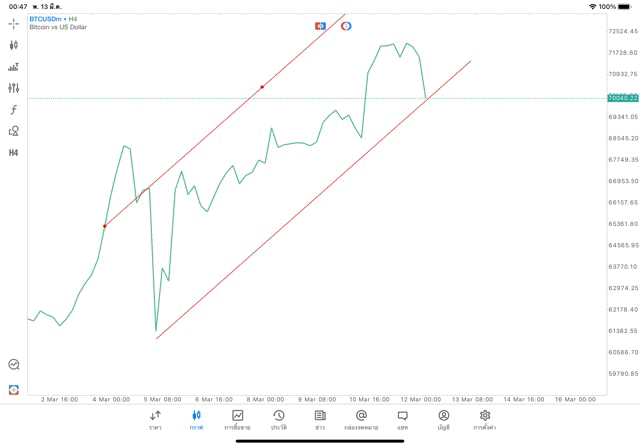Open the ข่าว (News) tab
Viewport: 640px width, 447px height.
(320, 420)
